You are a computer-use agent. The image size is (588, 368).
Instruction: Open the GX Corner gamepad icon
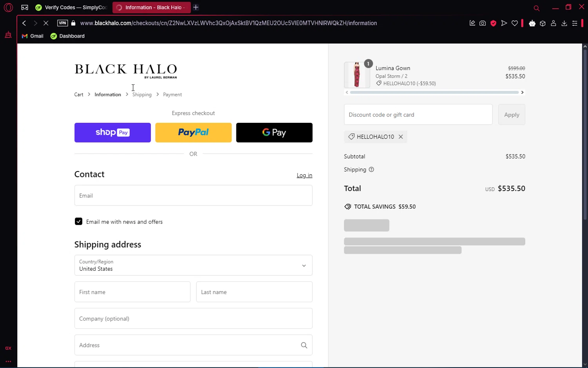click(x=25, y=7)
